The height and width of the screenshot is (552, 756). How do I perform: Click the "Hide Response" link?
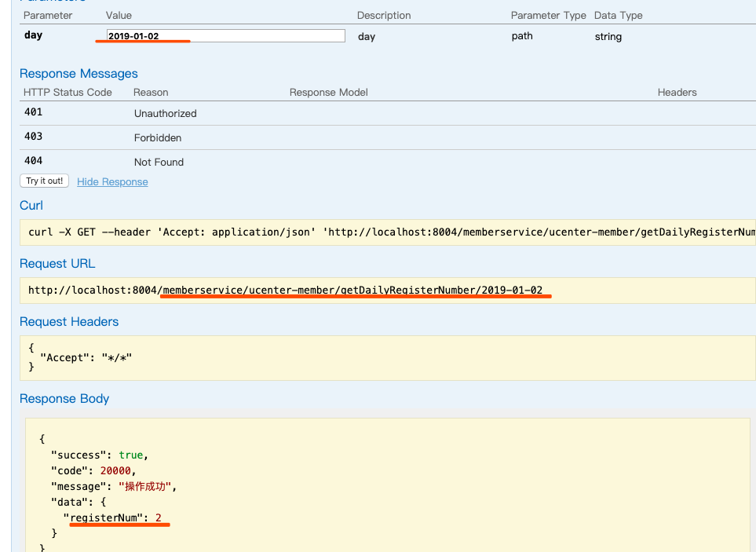112,181
